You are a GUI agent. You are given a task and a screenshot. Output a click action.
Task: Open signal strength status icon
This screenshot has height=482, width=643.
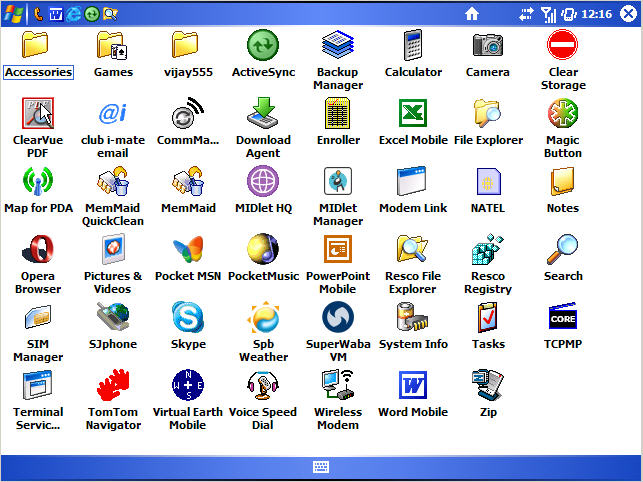pyautogui.click(x=548, y=14)
